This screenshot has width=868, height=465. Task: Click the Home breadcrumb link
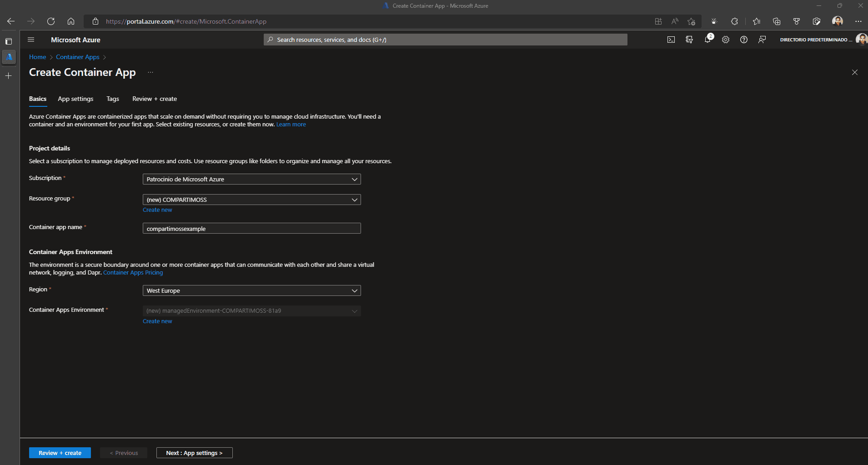(x=37, y=57)
